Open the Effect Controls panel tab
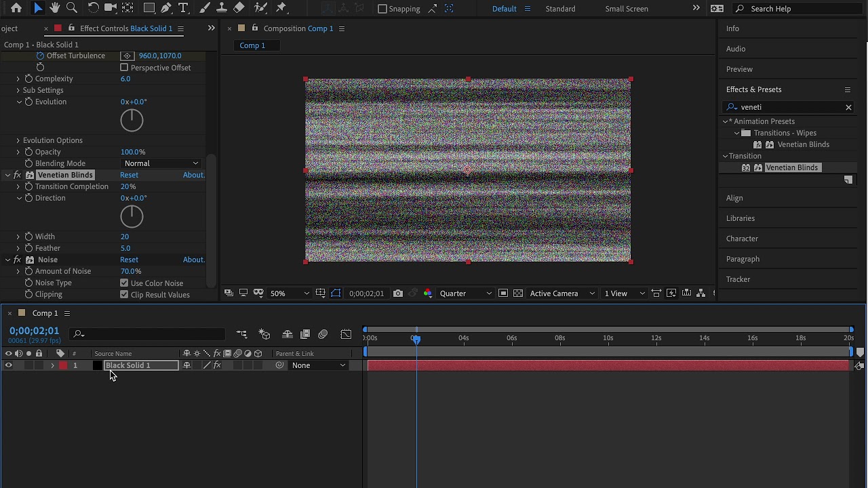Viewport: 868px width, 488px height. point(126,28)
